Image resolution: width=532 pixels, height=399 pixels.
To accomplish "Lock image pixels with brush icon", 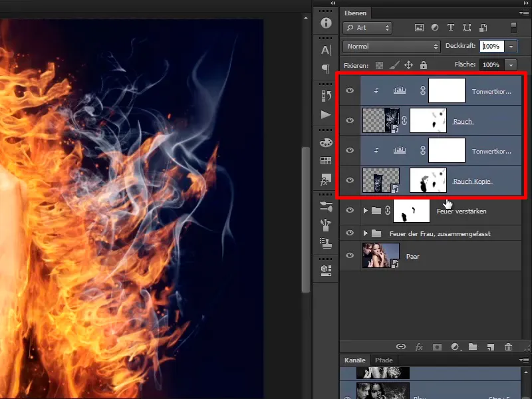I will point(394,65).
